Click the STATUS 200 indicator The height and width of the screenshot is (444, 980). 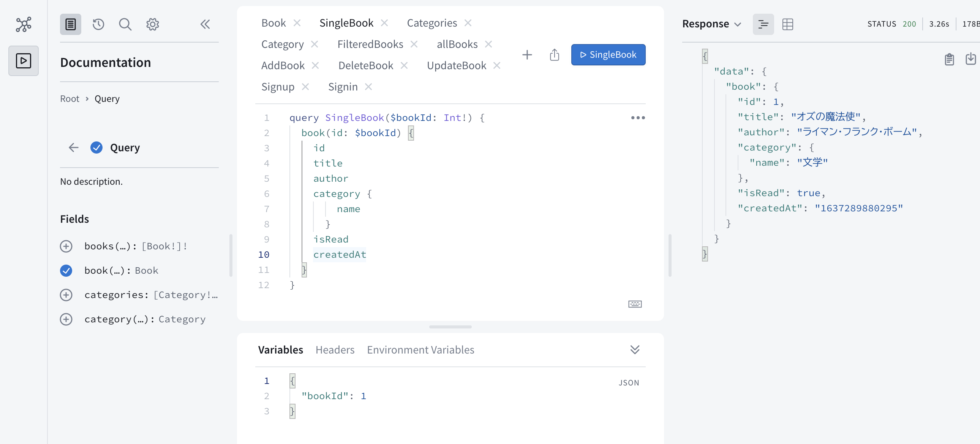coord(891,24)
